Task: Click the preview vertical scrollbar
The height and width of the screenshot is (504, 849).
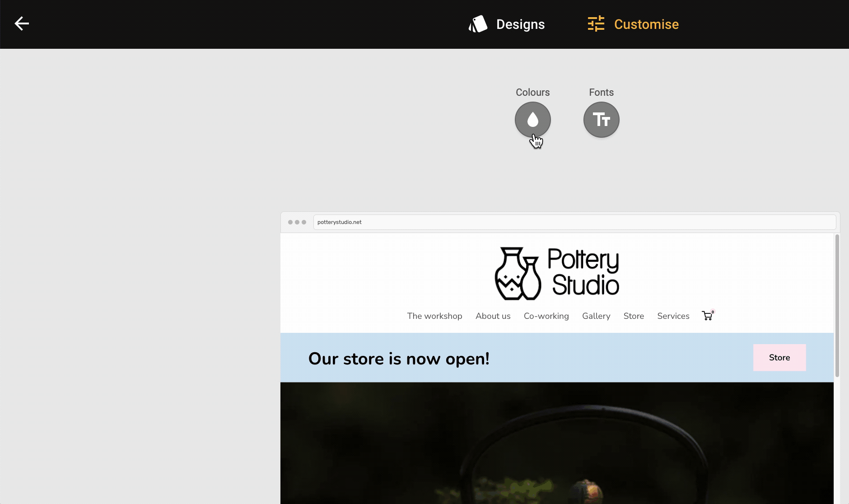Action: click(837, 306)
